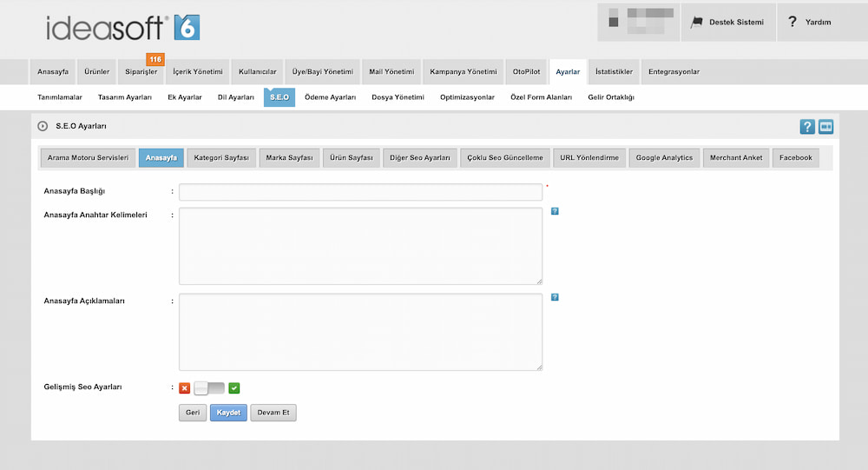Collapse the S.E.O Ayarları panel arrow icon

tap(43, 127)
